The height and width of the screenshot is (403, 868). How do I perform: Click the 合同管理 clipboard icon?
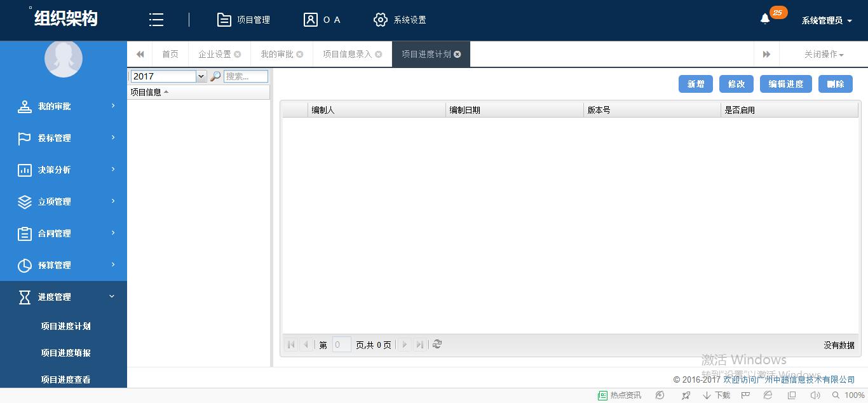coord(25,234)
